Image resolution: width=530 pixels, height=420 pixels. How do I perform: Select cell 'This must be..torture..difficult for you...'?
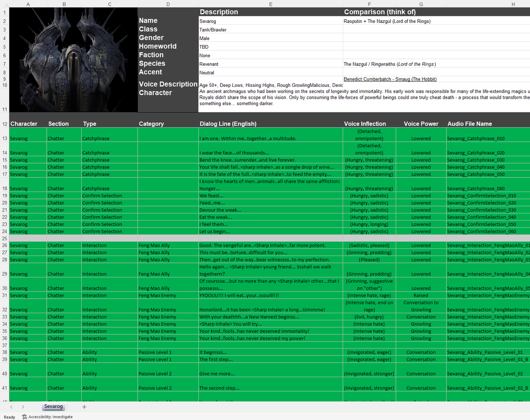pos(270,252)
